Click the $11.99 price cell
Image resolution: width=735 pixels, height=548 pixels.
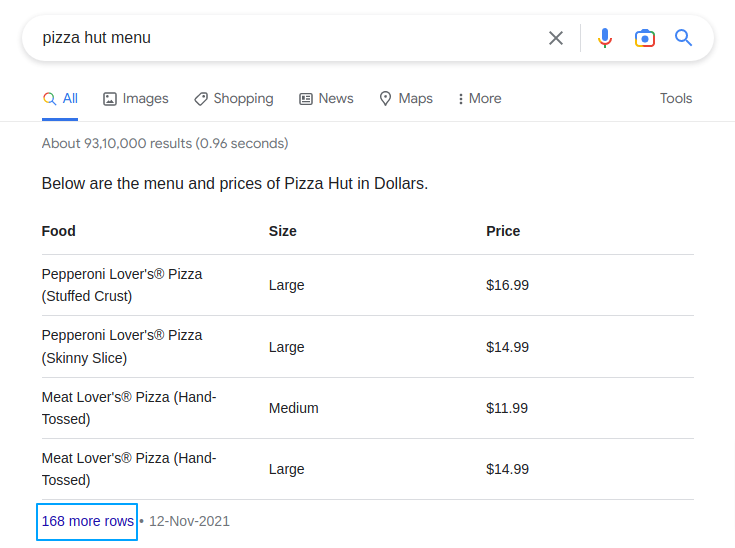coord(507,408)
